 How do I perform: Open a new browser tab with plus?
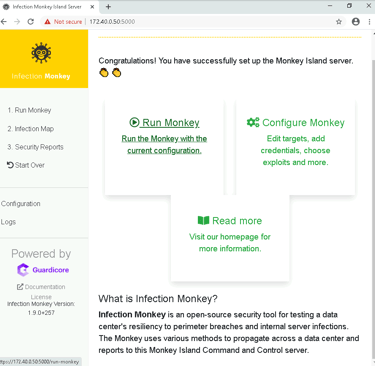(108, 6)
